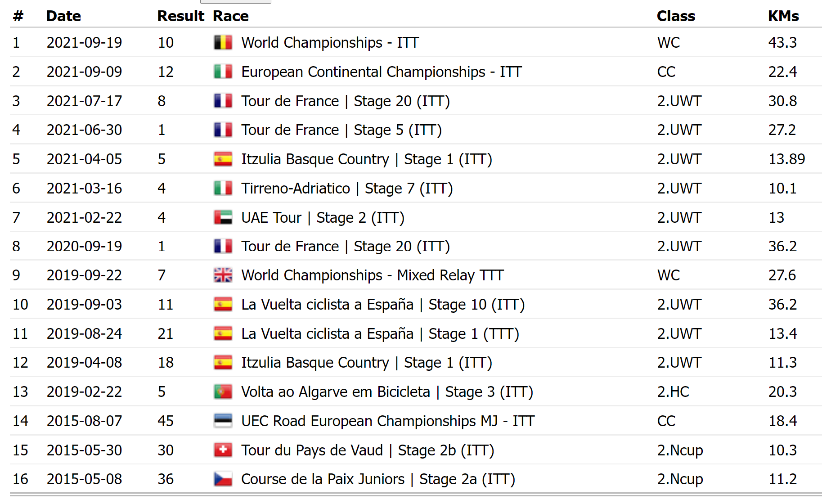
Task: Open Volta ao Algarve Stage 3 (ITT) link
Action: pyautogui.click(x=387, y=392)
